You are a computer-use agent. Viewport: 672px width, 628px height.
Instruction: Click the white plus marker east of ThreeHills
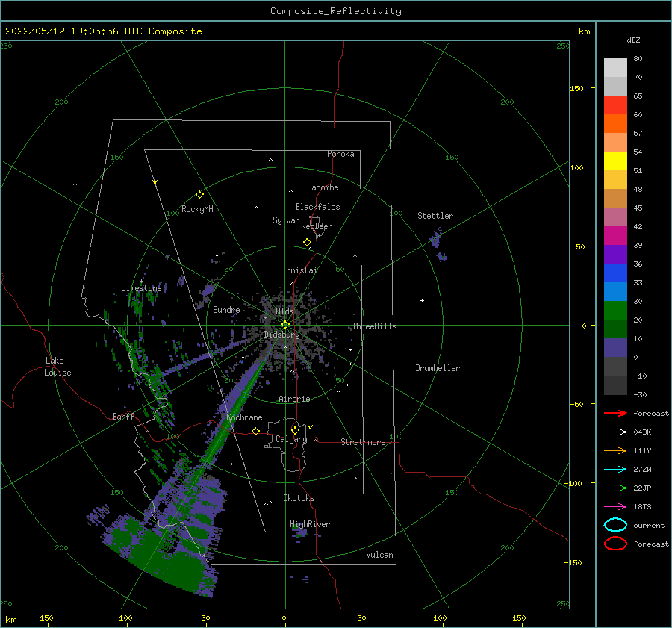point(422,300)
